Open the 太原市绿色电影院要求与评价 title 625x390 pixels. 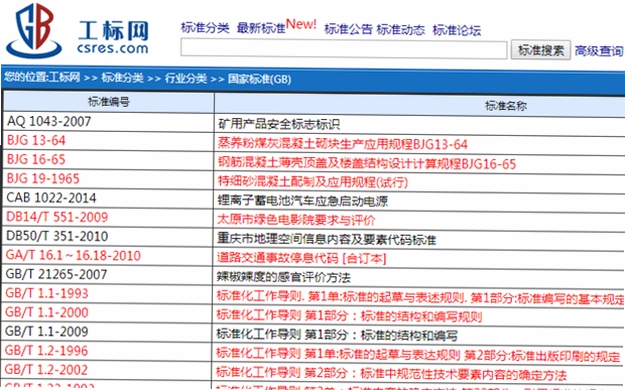pyautogui.click(x=296, y=220)
